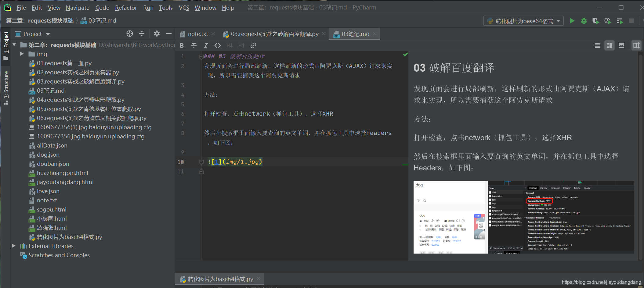Start debugging with the bug icon
The height and width of the screenshot is (288, 644).
(584, 21)
